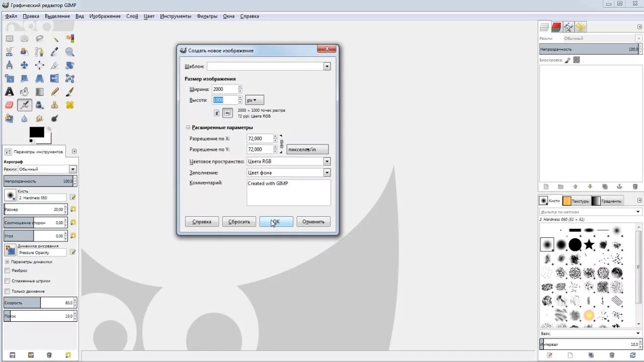
Task: Toggle portrait orientation in new image dialog
Action: (x=217, y=113)
